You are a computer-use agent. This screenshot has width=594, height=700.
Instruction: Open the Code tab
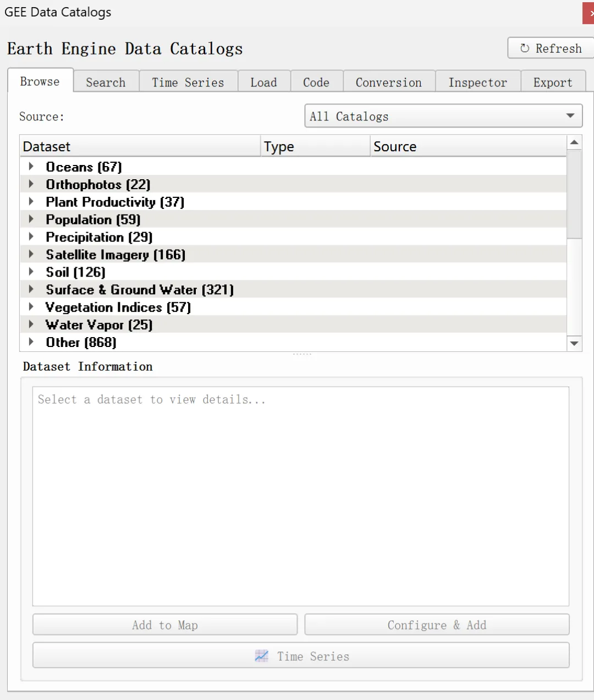(x=316, y=82)
